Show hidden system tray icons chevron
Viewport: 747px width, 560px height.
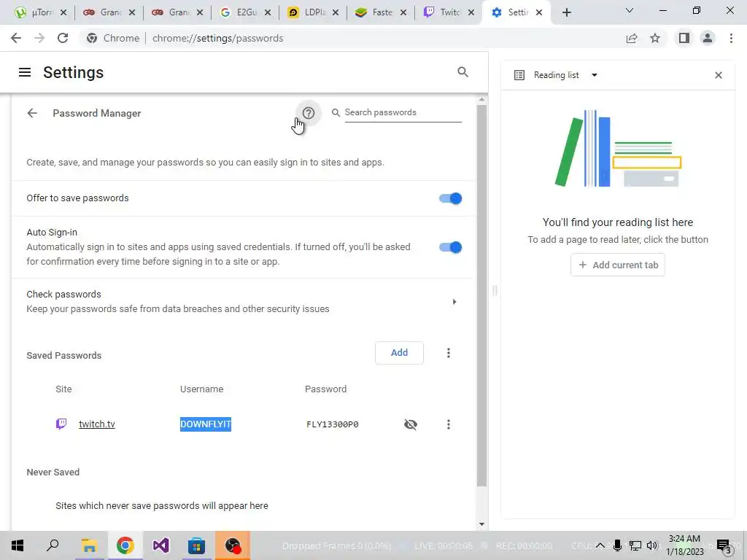point(600,545)
